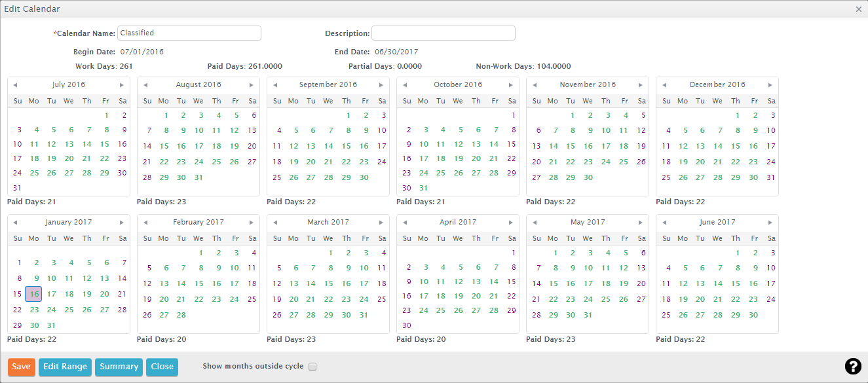Click previous arrow on March 2017 calendar
The width and height of the screenshot is (868, 383).
point(274,223)
